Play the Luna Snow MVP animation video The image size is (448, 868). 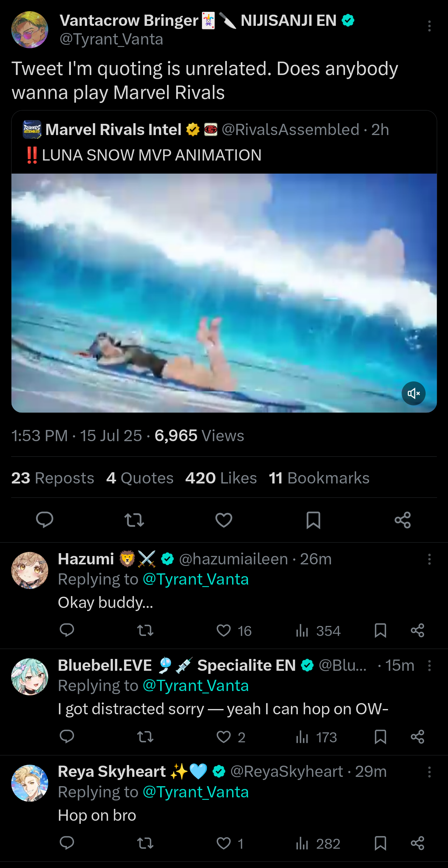point(224,293)
